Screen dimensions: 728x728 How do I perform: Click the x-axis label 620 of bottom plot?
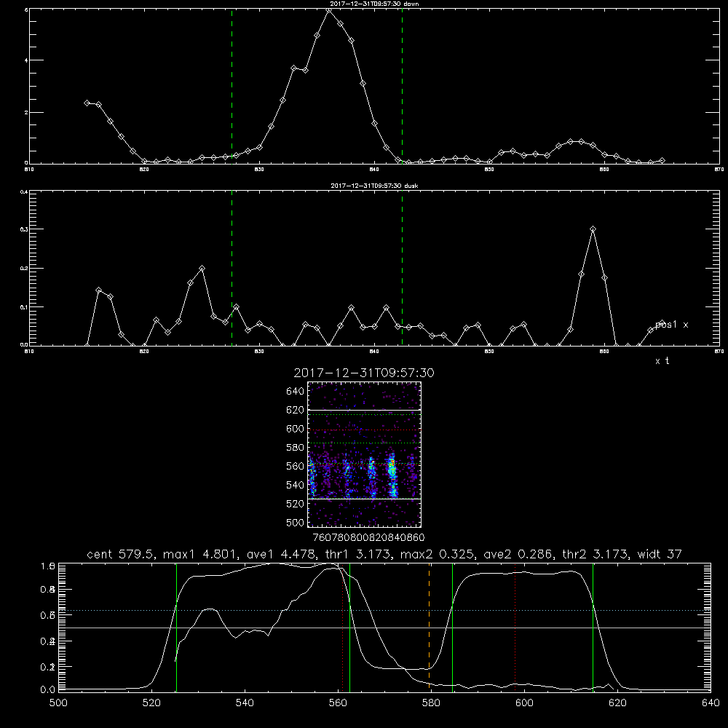tap(617, 703)
